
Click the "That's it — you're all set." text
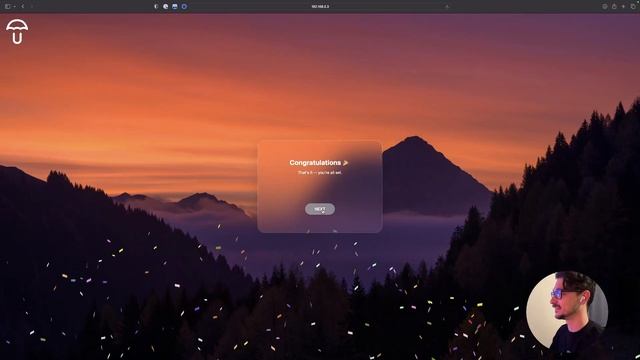320,173
